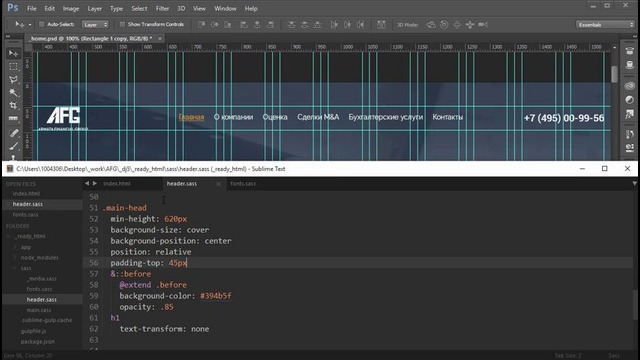The height and width of the screenshot is (360, 640).
Task: Go to previous tab arrow in Sublime
Action: [x=87, y=184]
